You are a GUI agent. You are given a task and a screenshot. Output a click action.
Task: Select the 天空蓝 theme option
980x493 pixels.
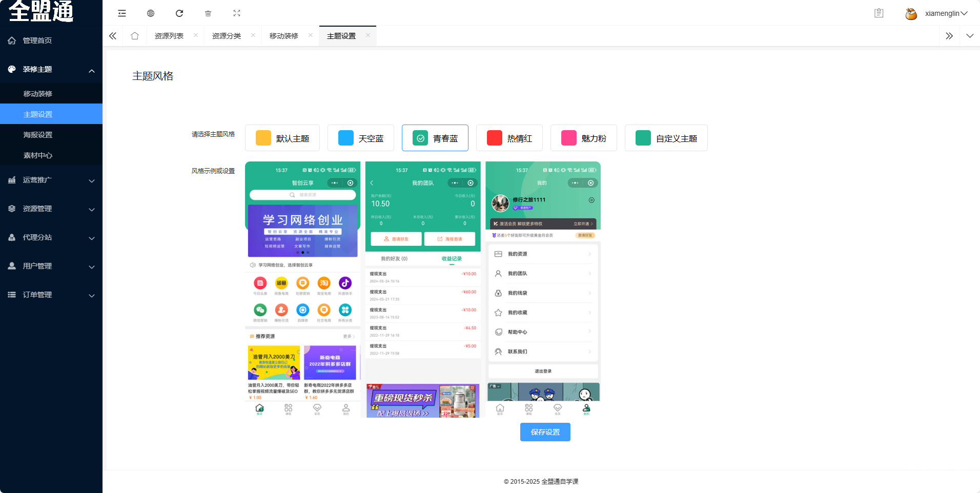click(361, 138)
